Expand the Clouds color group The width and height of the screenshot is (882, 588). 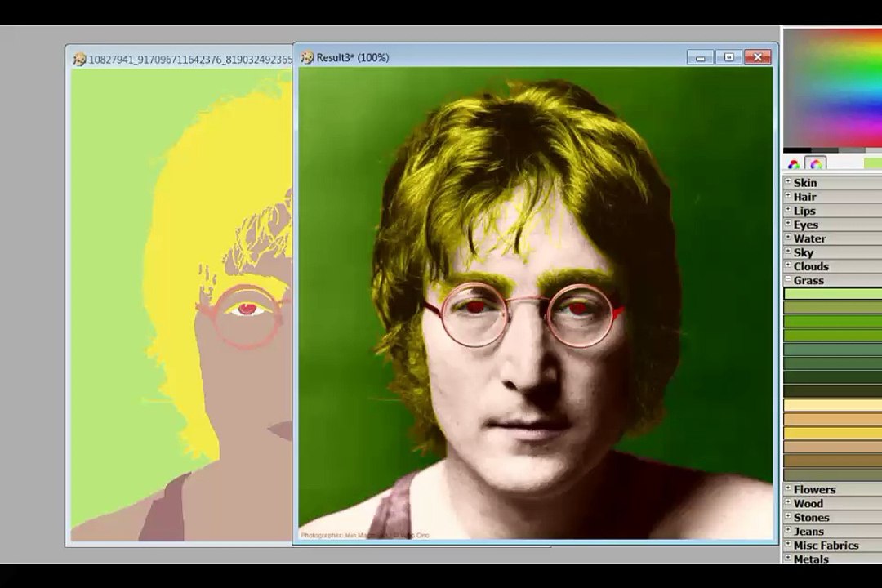pyautogui.click(x=788, y=265)
